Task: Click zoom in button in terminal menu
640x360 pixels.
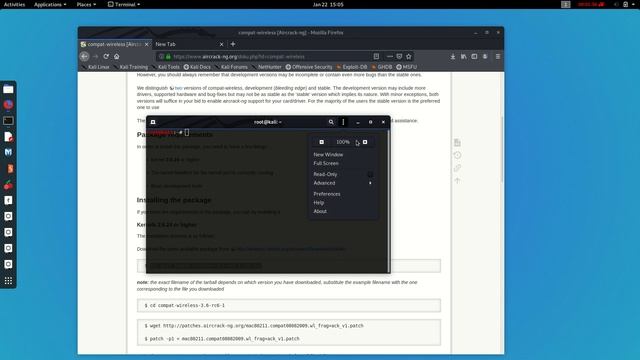Action: coord(365,142)
